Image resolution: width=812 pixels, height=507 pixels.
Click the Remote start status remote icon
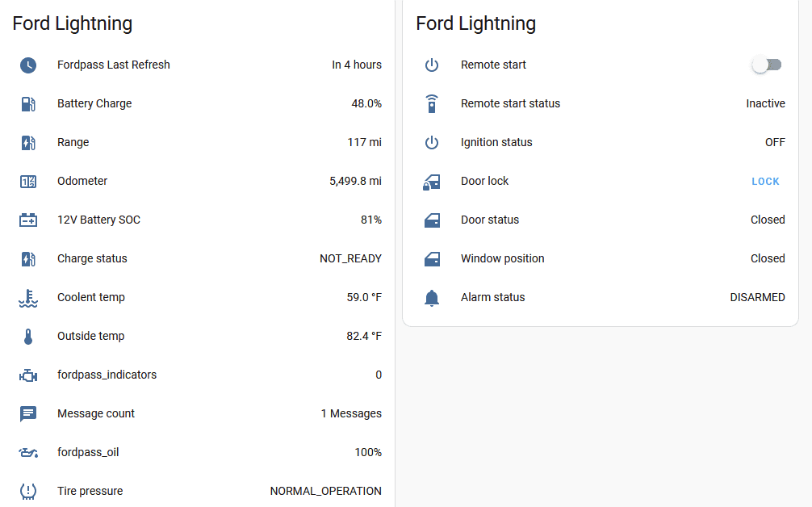[x=432, y=104]
